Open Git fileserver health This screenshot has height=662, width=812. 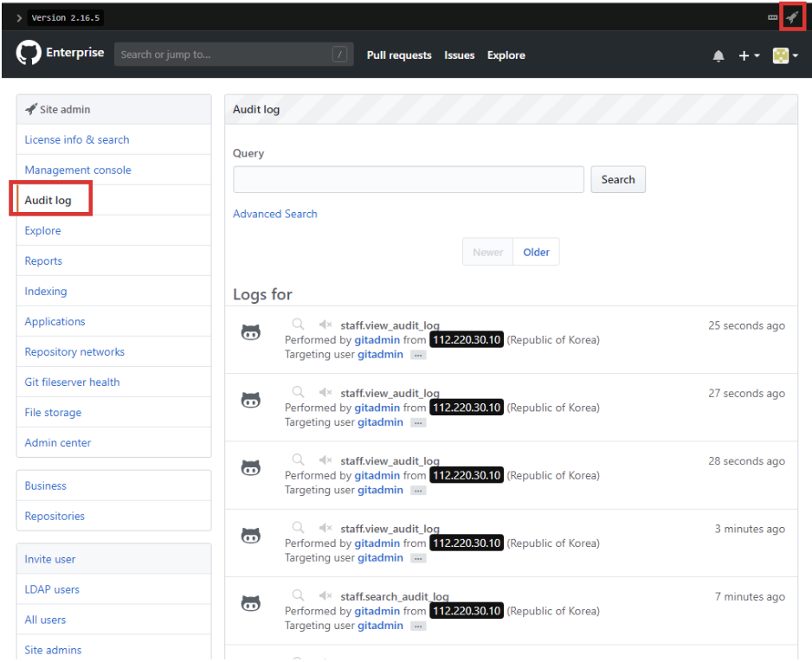(x=72, y=382)
